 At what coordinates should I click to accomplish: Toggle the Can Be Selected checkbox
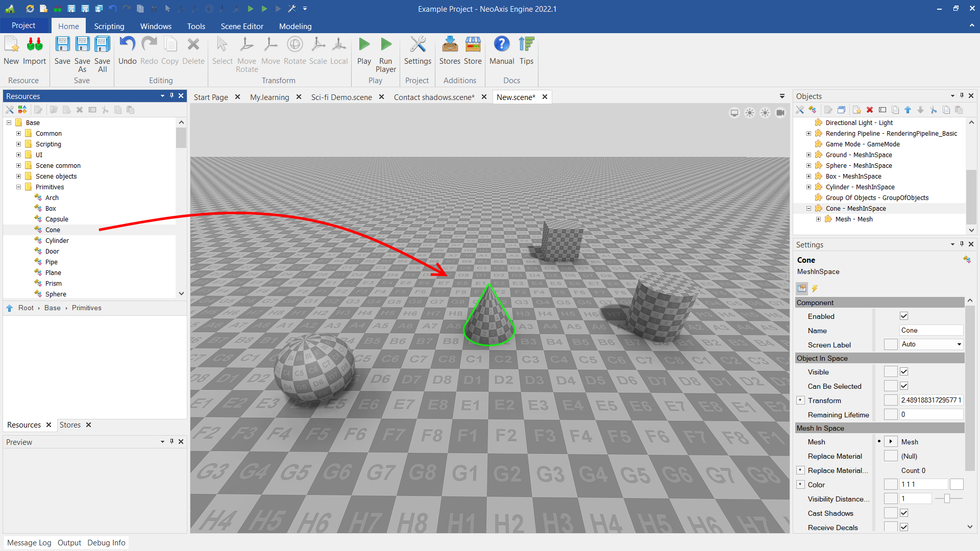tap(904, 386)
